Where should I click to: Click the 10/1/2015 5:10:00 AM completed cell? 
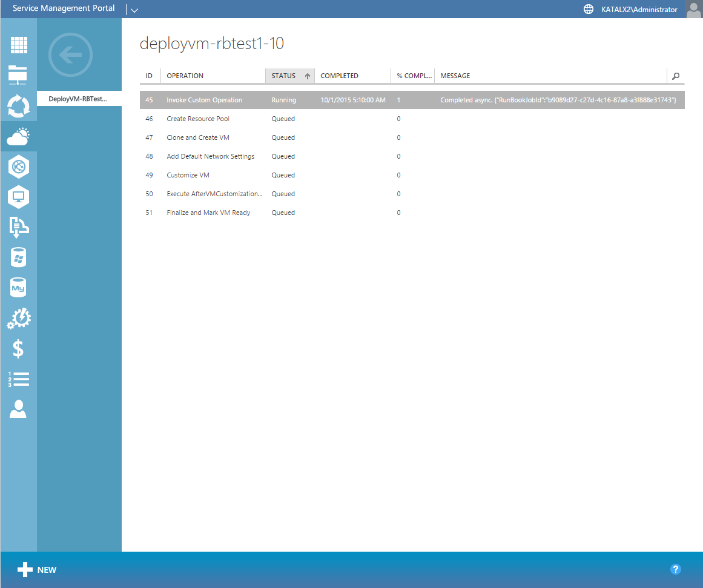click(353, 100)
